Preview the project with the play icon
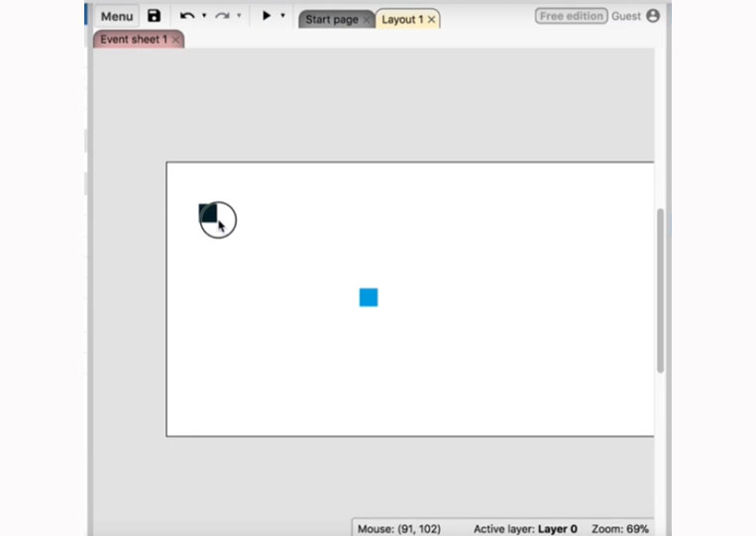756x536 pixels. point(267,16)
